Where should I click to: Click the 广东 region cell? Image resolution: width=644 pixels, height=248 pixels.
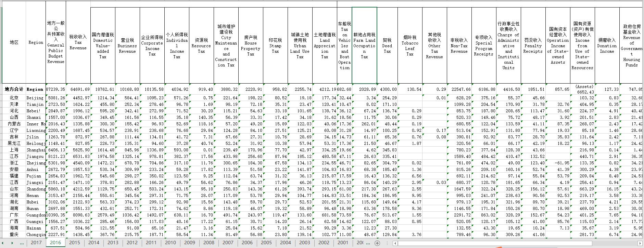(14, 215)
